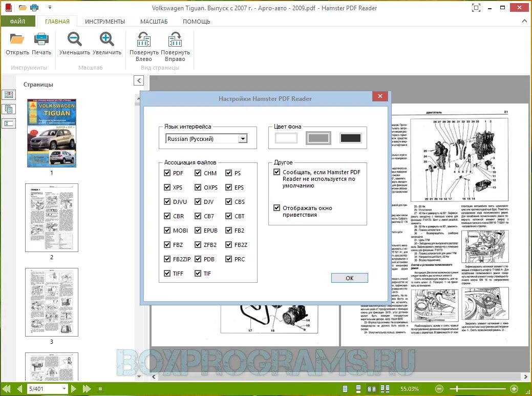Switch to МАСШТАБ ribbon tab
Image resolution: width=532 pixels, height=396 pixels.
154,22
